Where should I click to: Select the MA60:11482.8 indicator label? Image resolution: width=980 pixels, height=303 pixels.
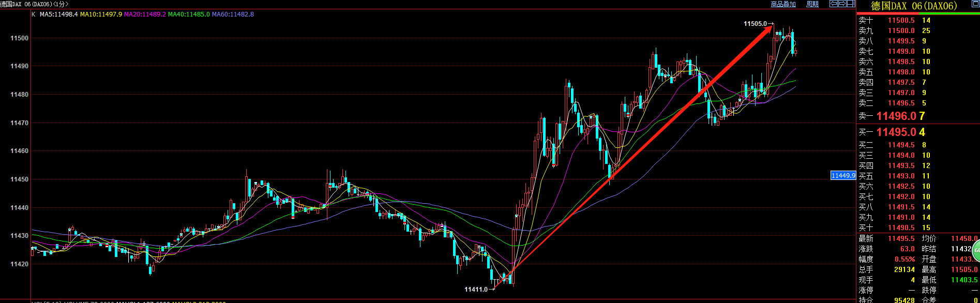point(233,14)
